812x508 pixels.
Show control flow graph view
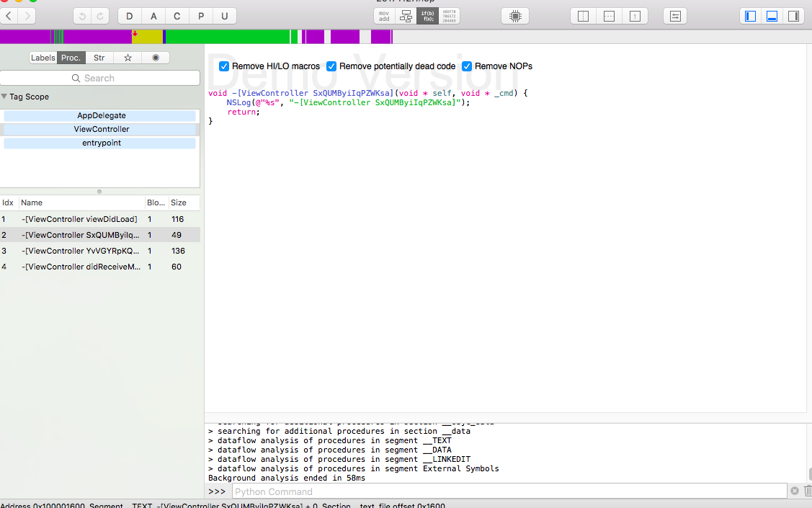[x=406, y=16]
